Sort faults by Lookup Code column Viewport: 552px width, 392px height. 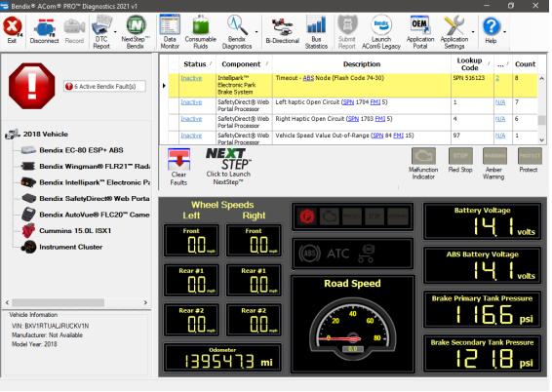(472, 64)
